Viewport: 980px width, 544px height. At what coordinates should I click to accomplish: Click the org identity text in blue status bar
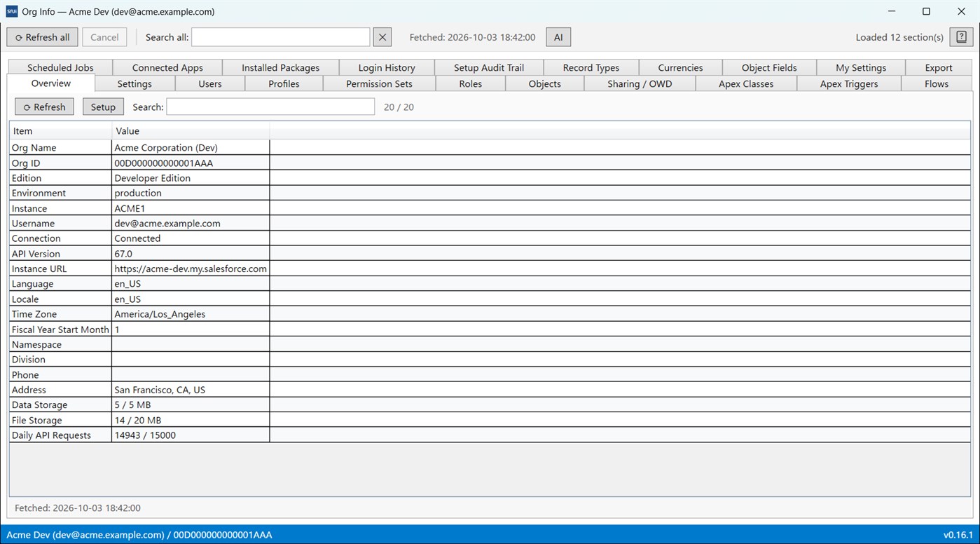click(x=139, y=535)
